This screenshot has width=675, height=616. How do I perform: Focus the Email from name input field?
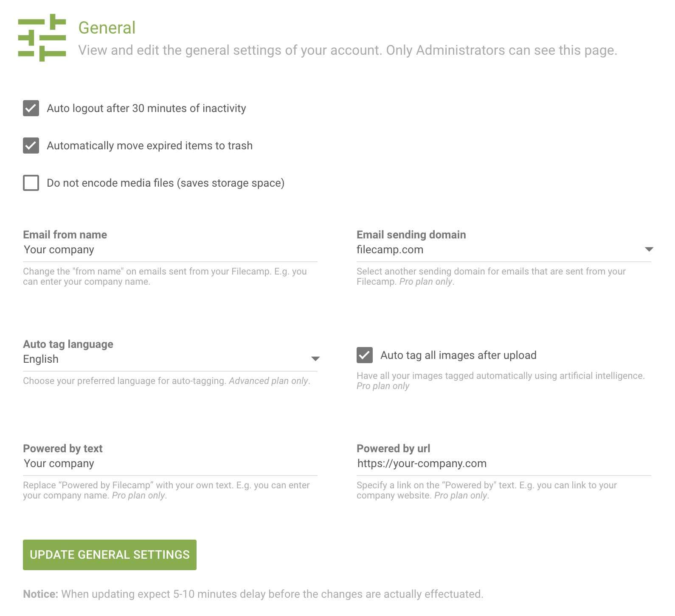tap(170, 249)
